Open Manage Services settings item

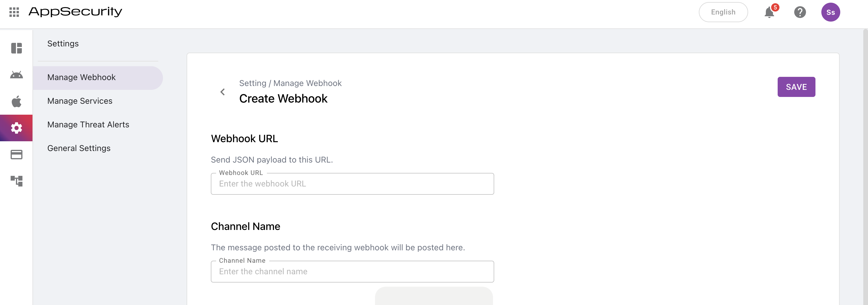tap(80, 101)
